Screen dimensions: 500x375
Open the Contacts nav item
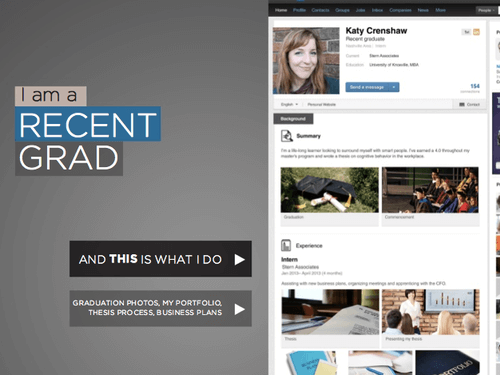click(x=320, y=10)
